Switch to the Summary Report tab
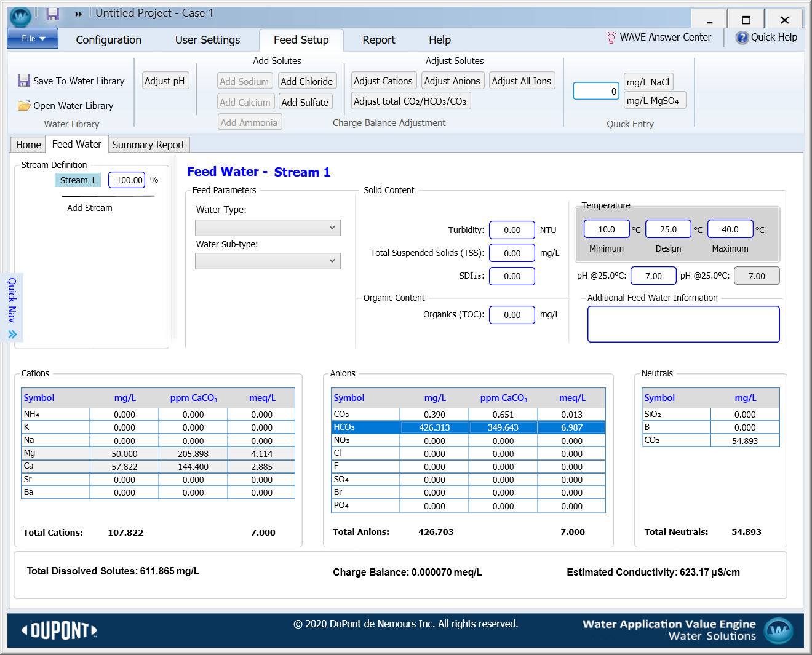 point(148,145)
